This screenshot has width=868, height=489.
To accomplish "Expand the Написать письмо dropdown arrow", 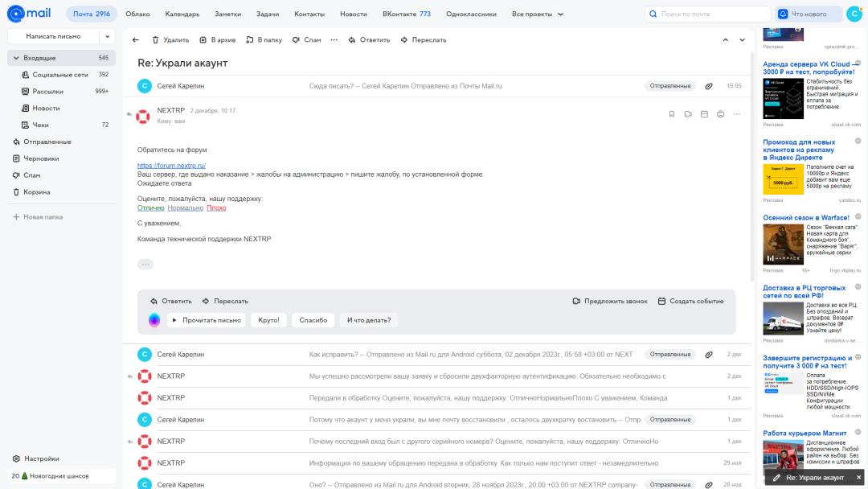I will pos(108,36).
